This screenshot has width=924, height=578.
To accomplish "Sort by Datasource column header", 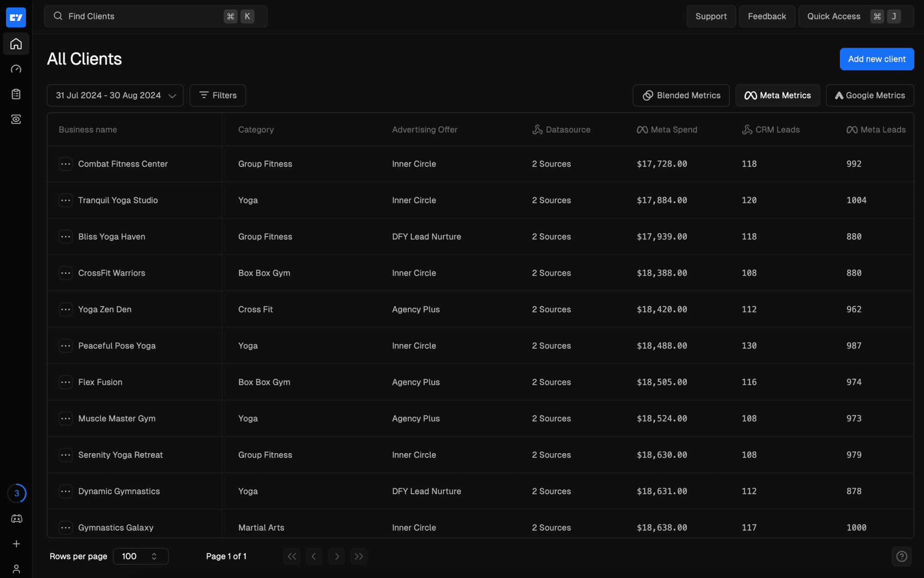I will (561, 130).
